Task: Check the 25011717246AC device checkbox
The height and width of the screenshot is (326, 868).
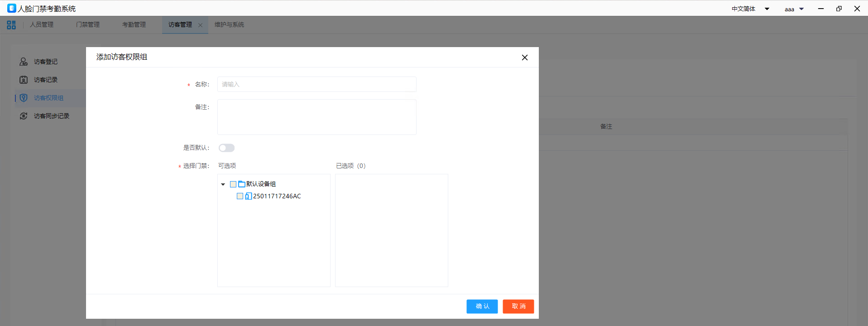Action: [x=240, y=196]
